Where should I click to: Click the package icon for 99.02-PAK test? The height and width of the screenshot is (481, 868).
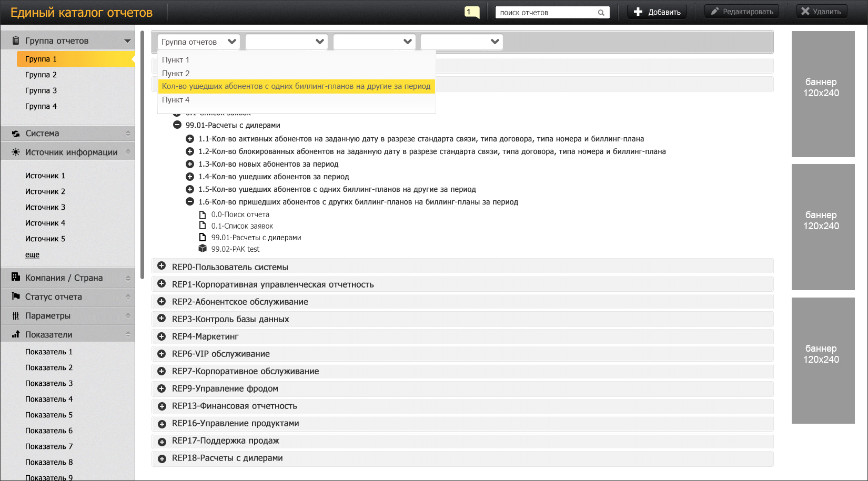203,249
